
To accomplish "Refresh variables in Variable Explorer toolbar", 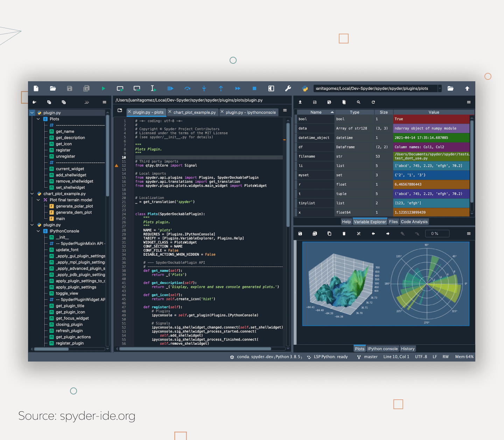I will tap(373, 102).
